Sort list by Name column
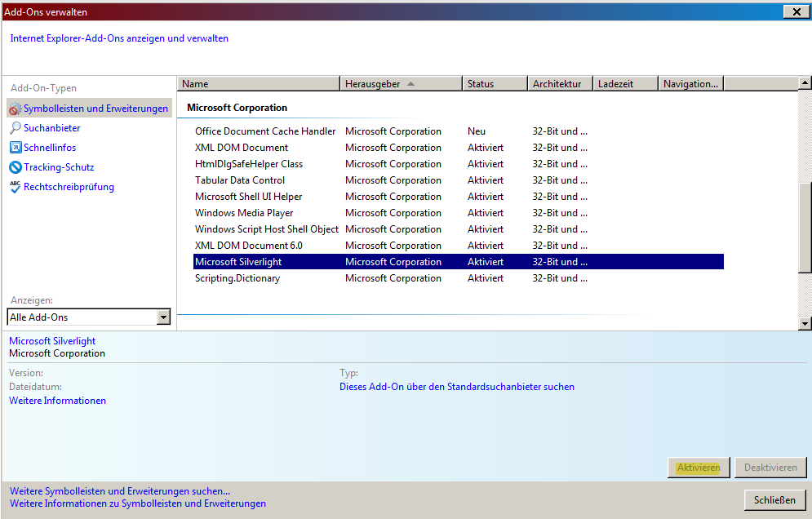The height and width of the screenshot is (519, 812). click(259, 84)
